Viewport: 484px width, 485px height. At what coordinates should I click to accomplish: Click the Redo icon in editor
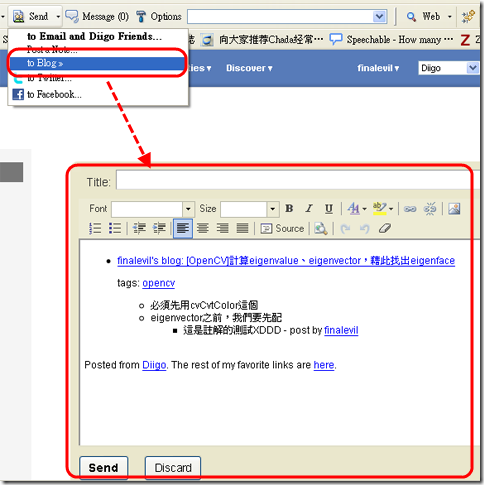point(345,229)
